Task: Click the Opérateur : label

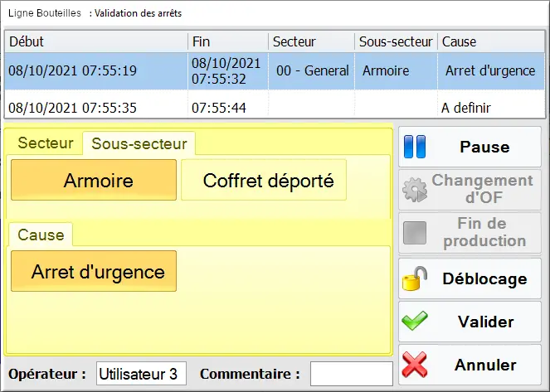Action: click(47, 374)
